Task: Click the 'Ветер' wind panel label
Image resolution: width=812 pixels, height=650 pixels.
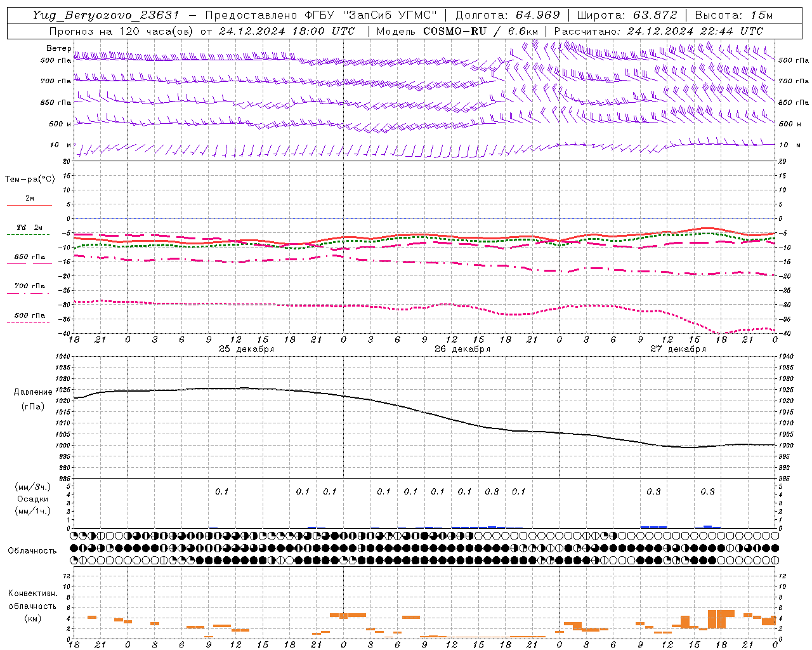Action: (58, 48)
